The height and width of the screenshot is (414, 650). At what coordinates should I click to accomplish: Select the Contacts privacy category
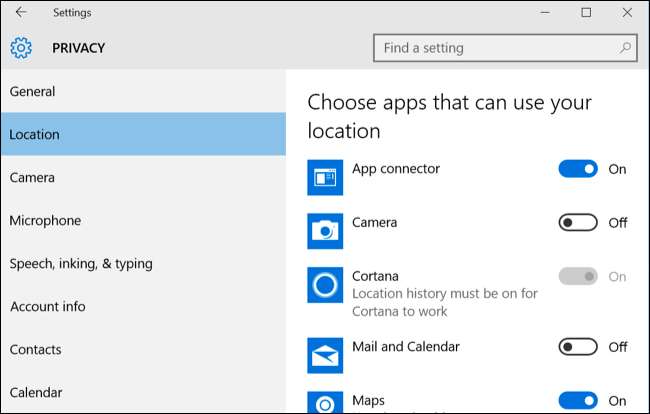point(36,350)
